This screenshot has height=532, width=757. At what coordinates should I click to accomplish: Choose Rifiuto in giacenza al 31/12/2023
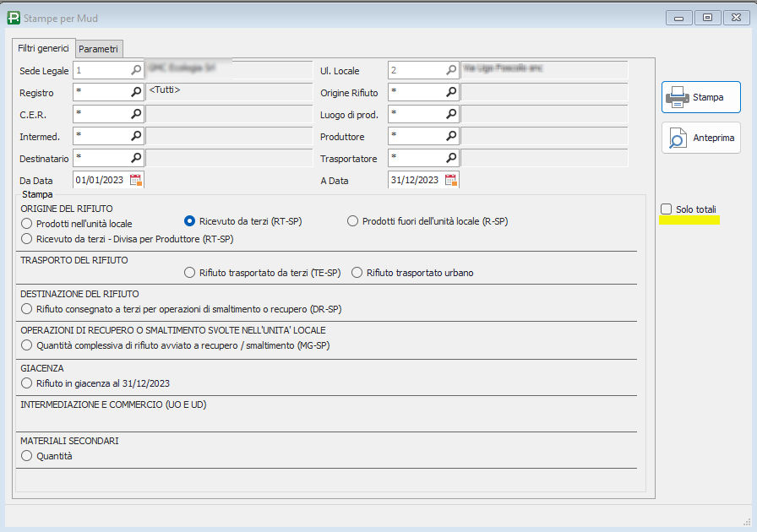pyautogui.click(x=28, y=383)
